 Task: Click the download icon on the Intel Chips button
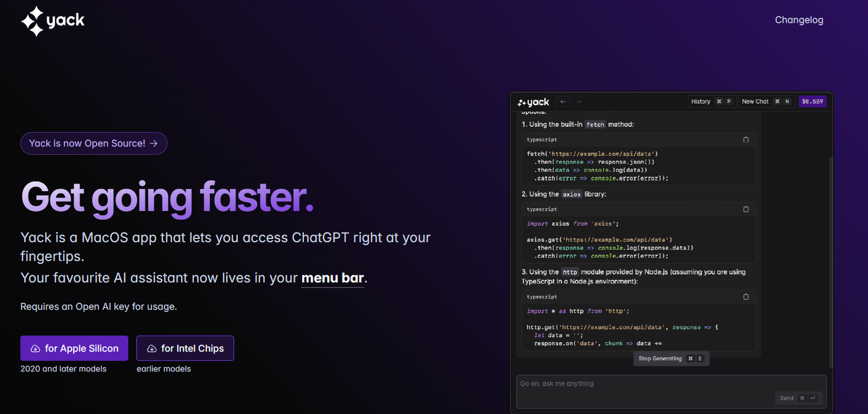tap(152, 348)
